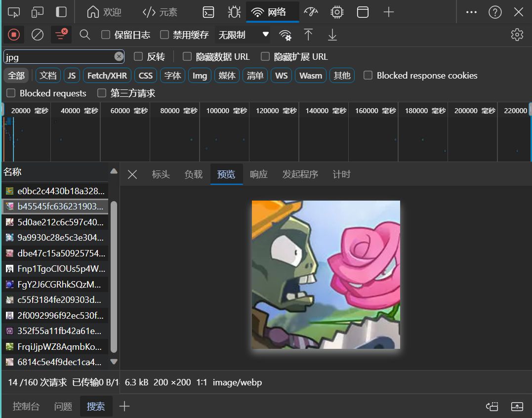This screenshot has width=532, height=418.
Task: Click the inspect element picker icon
Action: 13,12
